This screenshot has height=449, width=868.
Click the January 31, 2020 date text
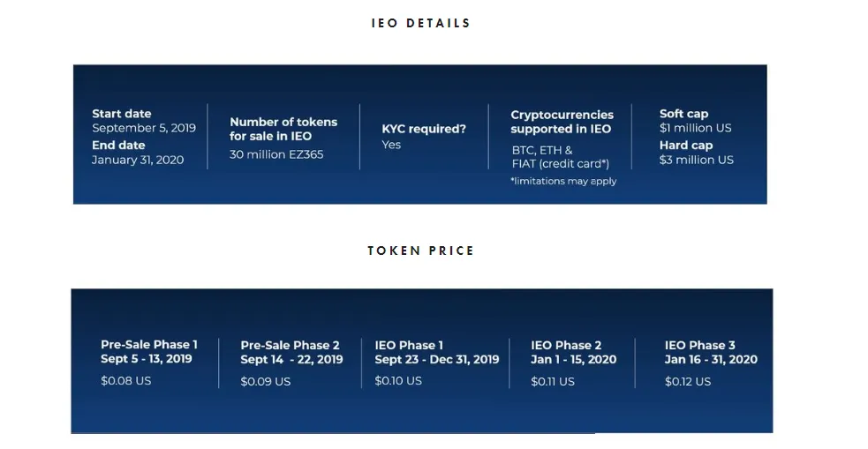(x=138, y=161)
